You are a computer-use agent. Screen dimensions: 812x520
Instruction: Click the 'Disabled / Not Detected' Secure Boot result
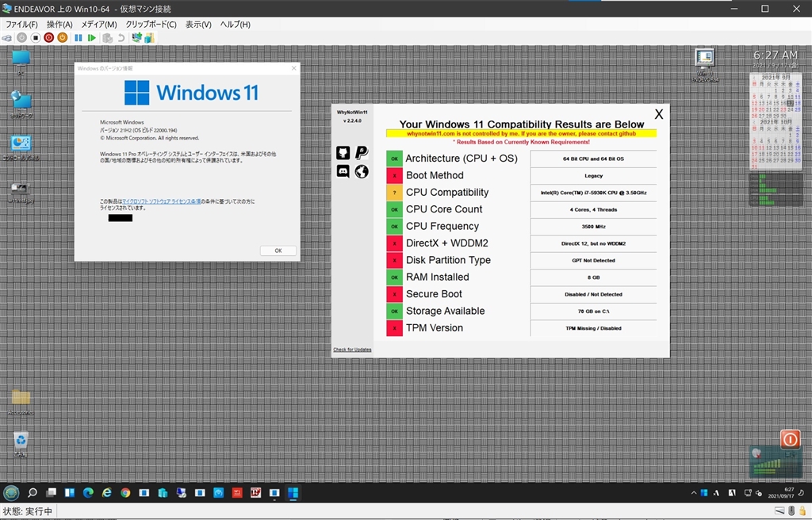click(593, 294)
